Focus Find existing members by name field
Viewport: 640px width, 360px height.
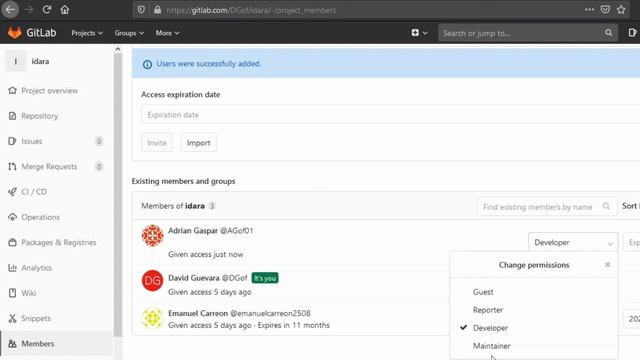pyautogui.click(x=546, y=207)
